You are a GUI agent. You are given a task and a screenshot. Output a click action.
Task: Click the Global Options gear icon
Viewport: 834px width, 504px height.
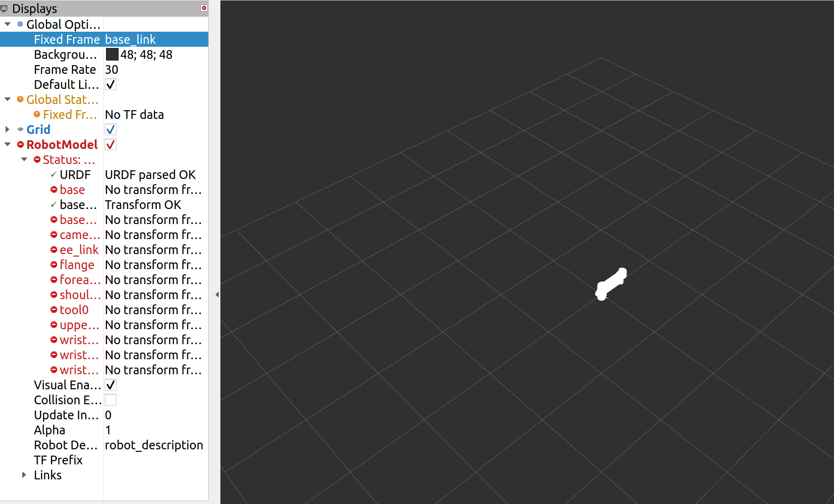point(20,24)
